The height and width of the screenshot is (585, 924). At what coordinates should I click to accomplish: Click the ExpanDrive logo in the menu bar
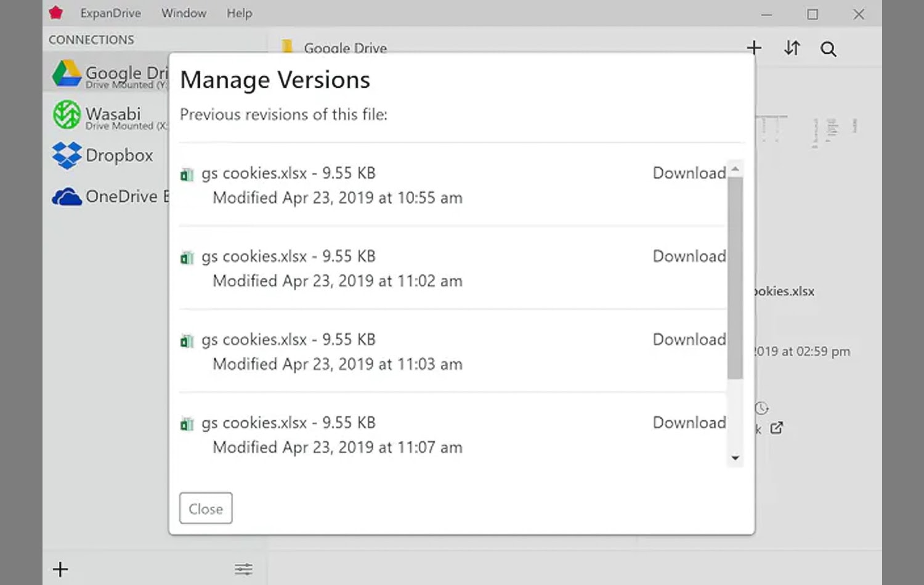pos(55,12)
